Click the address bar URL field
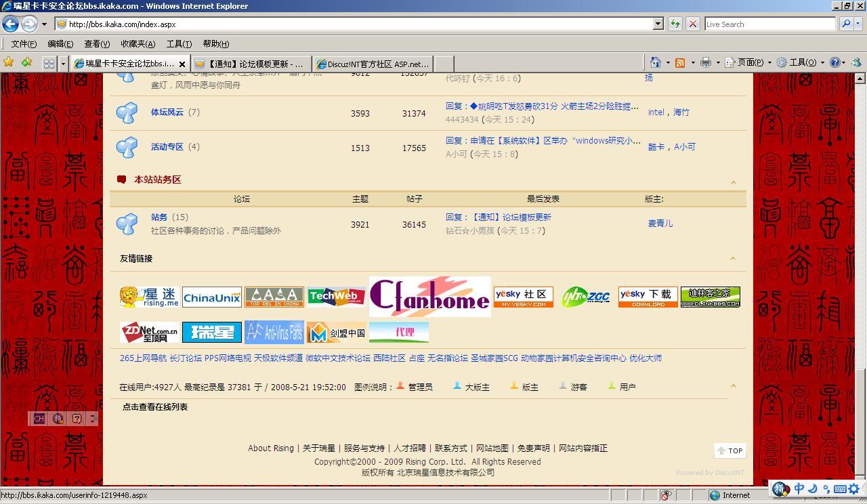The width and height of the screenshot is (867, 504). [359, 24]
